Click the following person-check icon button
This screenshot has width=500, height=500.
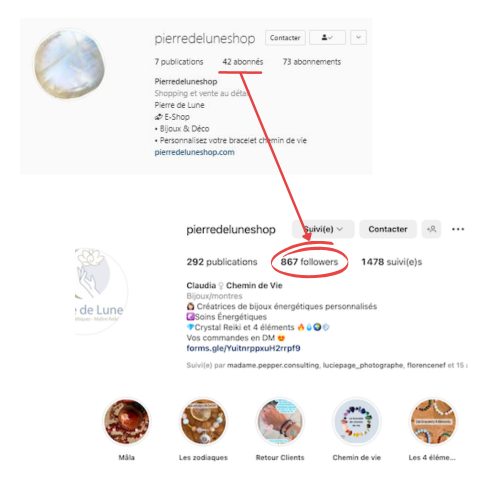click(327, 37)
